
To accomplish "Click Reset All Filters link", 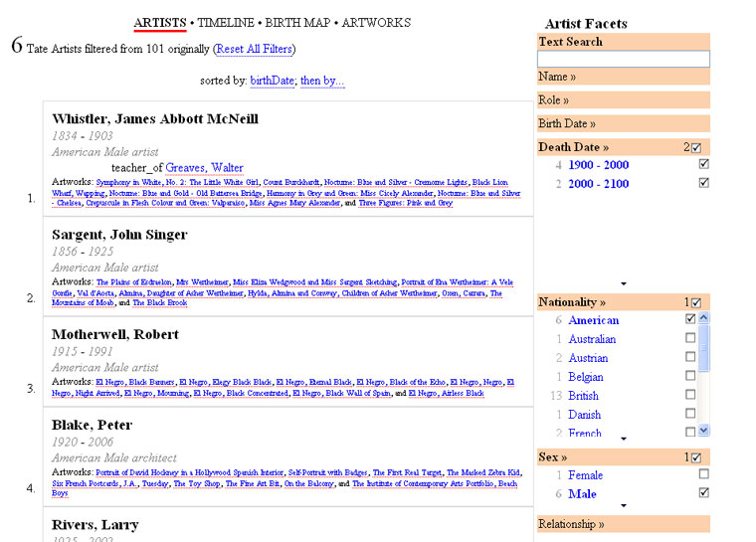I will coord(254,49).
